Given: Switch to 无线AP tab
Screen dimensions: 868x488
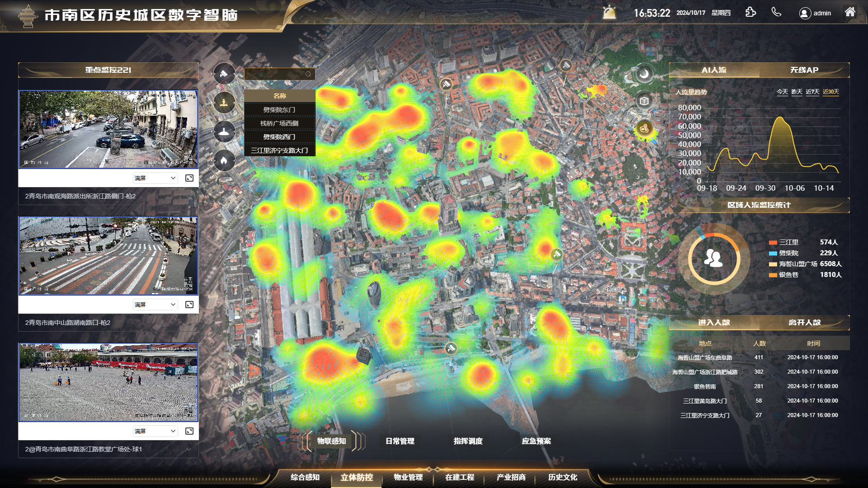Looking at the screenshot, I should tap(804, 70).
